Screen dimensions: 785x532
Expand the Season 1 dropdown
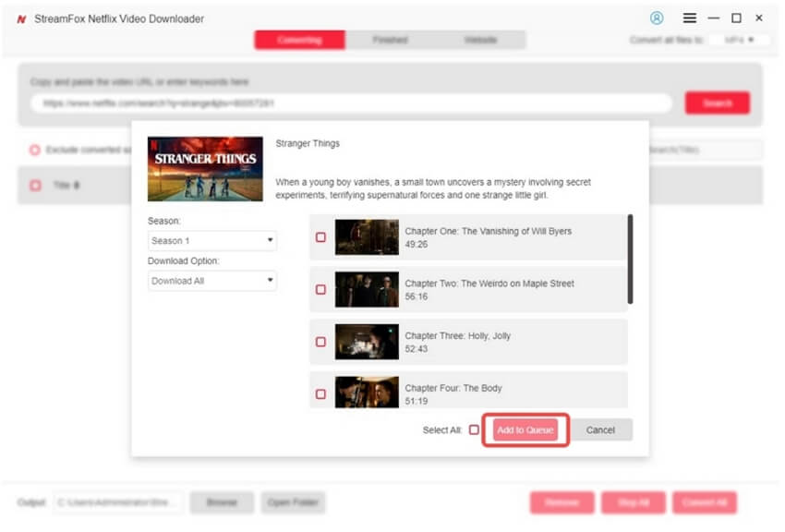tap(212, 241)
